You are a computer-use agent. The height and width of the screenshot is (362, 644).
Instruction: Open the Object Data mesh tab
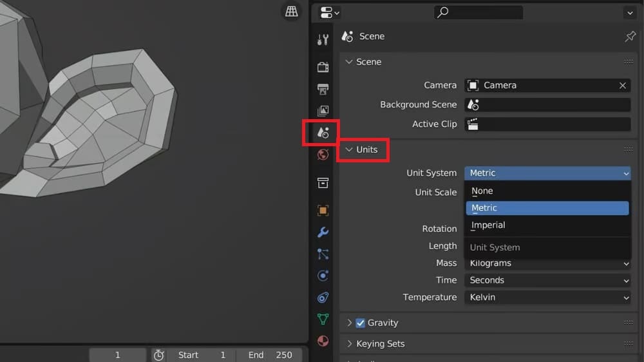tap(323, 319)
